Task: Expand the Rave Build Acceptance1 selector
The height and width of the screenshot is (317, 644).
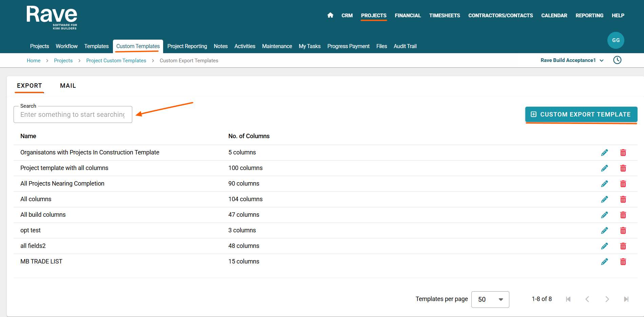Action: point(572,60)
